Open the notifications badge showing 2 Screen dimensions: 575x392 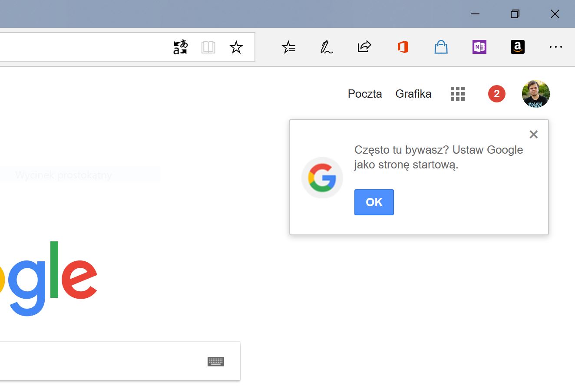click(x=497, y=94)
